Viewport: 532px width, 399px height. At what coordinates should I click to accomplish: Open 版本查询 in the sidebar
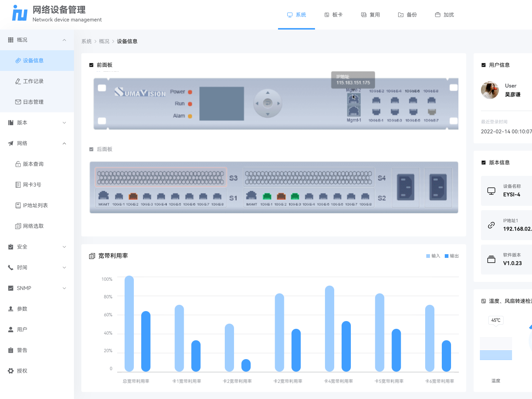(x=37, y=164)
